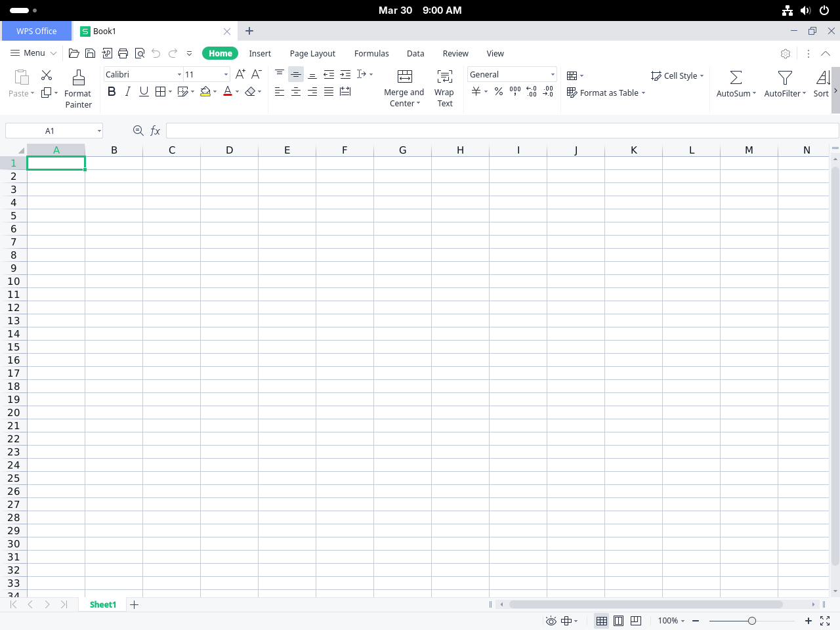Screen dimensions: 840x630
Task: Switch to the Formulas ribbon tab
Action: 371,53
